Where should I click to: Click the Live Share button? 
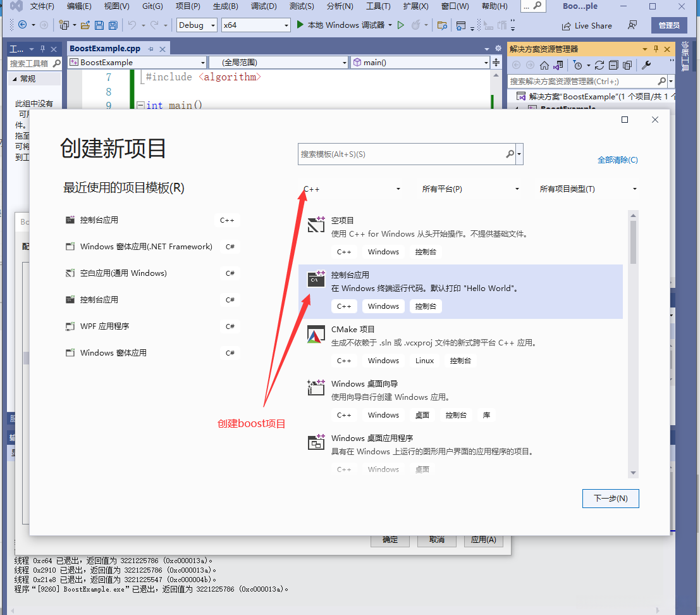[587, 25]
